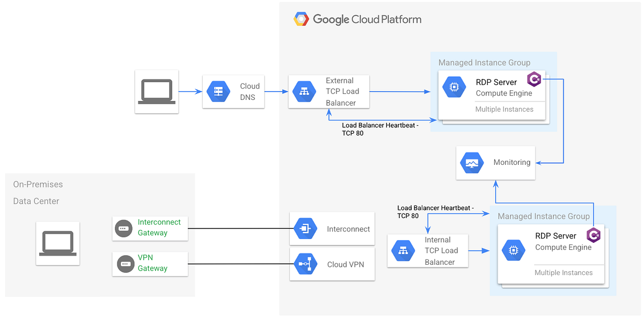Click the Internal TCP Load Balancer icon
The height and width of the screenshot is (319, 644).
click(x=402, y=251)
